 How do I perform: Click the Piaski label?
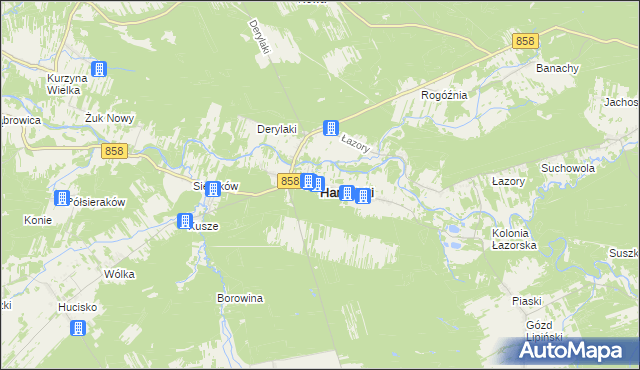[527, 301]
